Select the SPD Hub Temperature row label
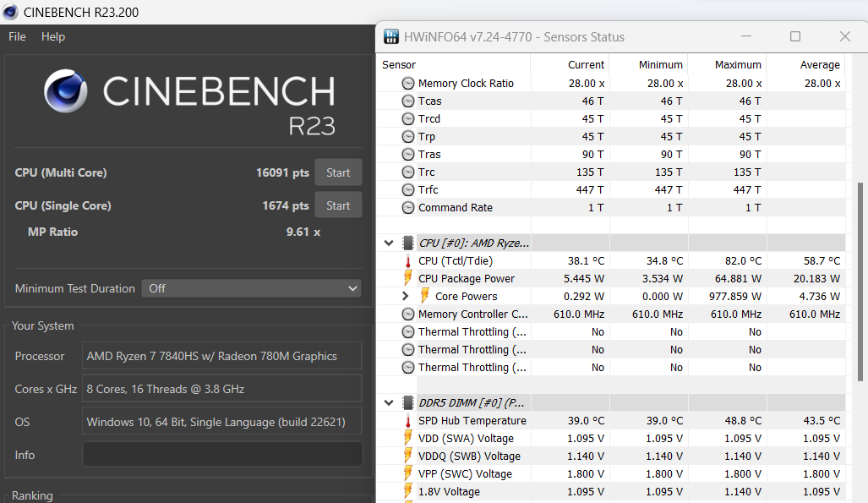868x503 pixels. point(472,420)
